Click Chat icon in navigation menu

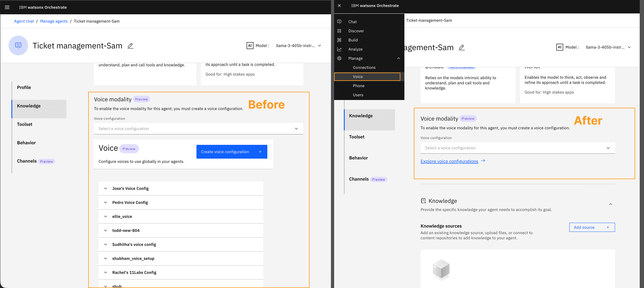pyautogui.click(x=339, y=22)
